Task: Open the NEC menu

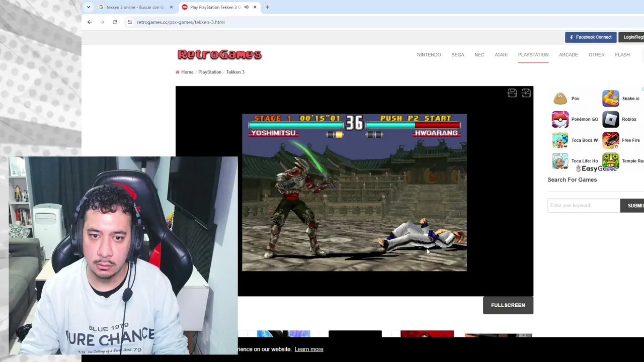Action: click(479, 55)
